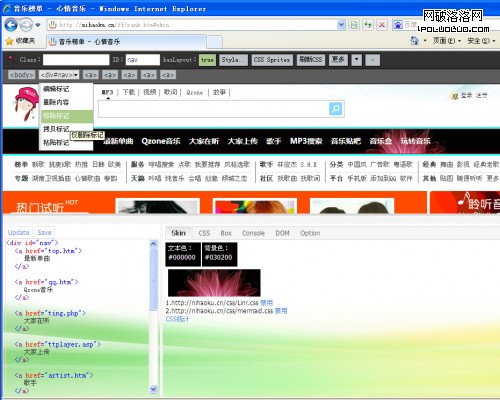This screenshot has height=400, width=500.
Task: Switch to the Option tab
Action: tap(310, 233)
